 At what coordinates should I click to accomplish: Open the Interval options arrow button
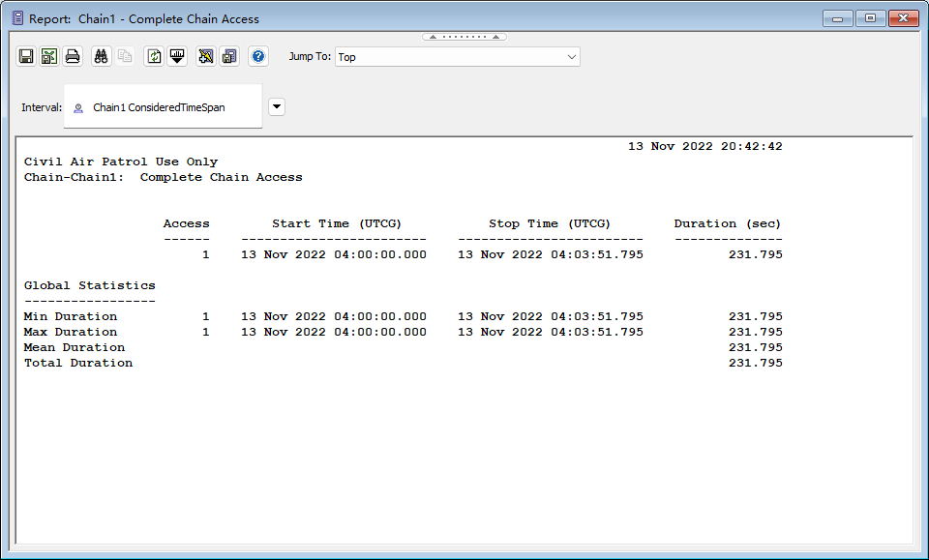(x=277, y=106)
